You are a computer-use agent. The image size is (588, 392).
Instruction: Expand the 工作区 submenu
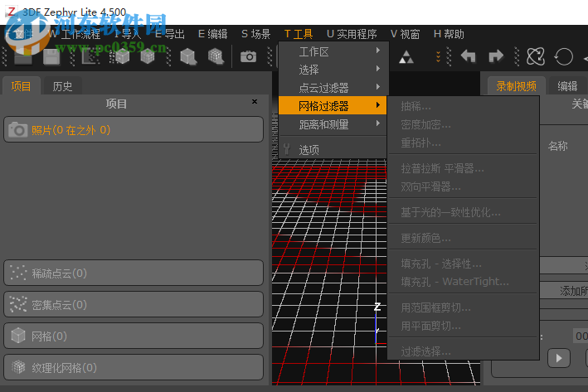click(x=333, y=51)
